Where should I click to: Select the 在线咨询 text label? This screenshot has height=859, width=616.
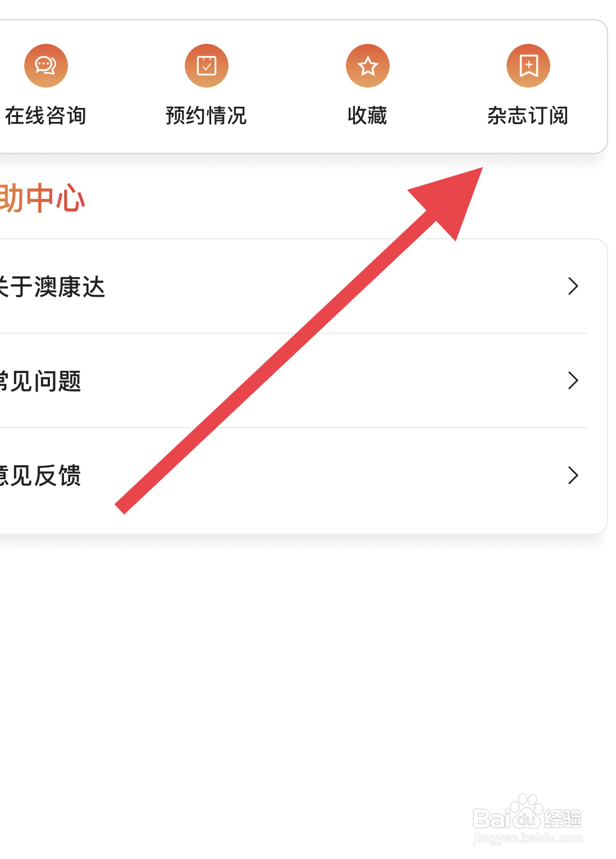(46, 116)
